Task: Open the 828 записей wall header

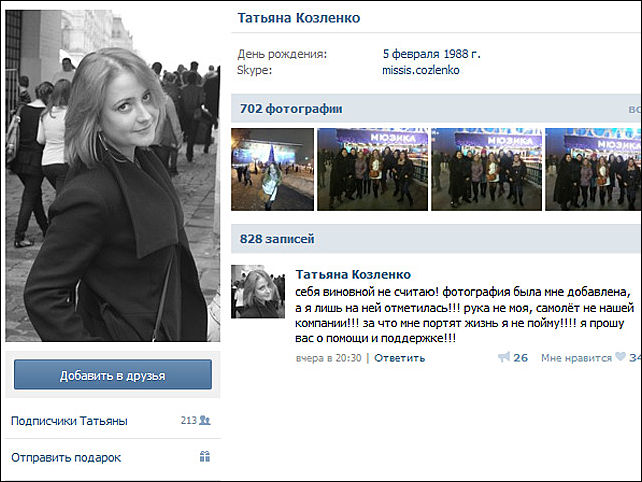Action: point(276,238)
